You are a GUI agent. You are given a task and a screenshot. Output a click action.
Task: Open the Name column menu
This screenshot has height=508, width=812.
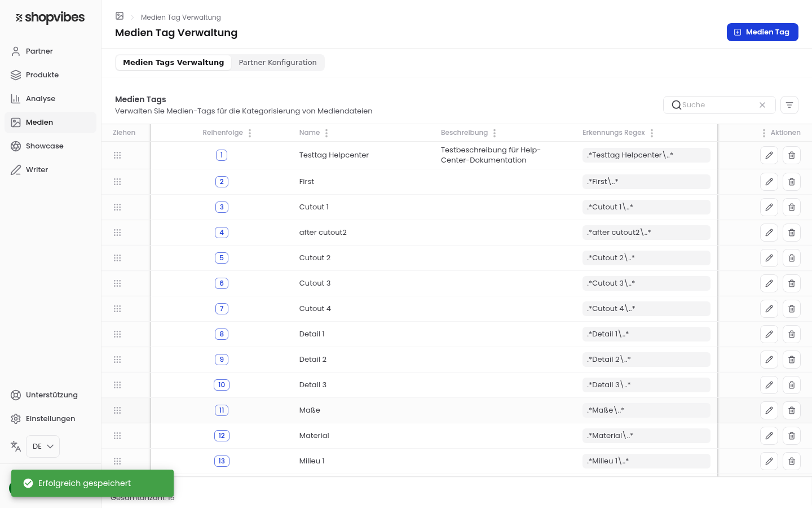point(326,133)
